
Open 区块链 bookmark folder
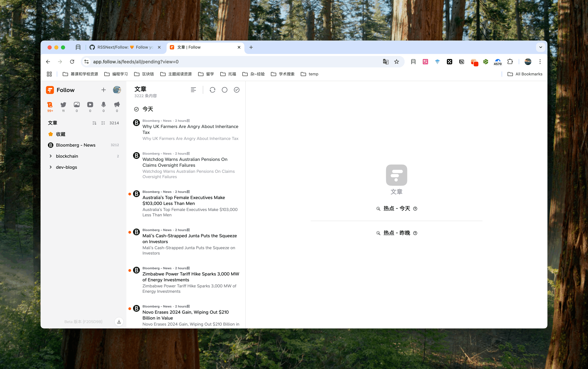(144, 74)
